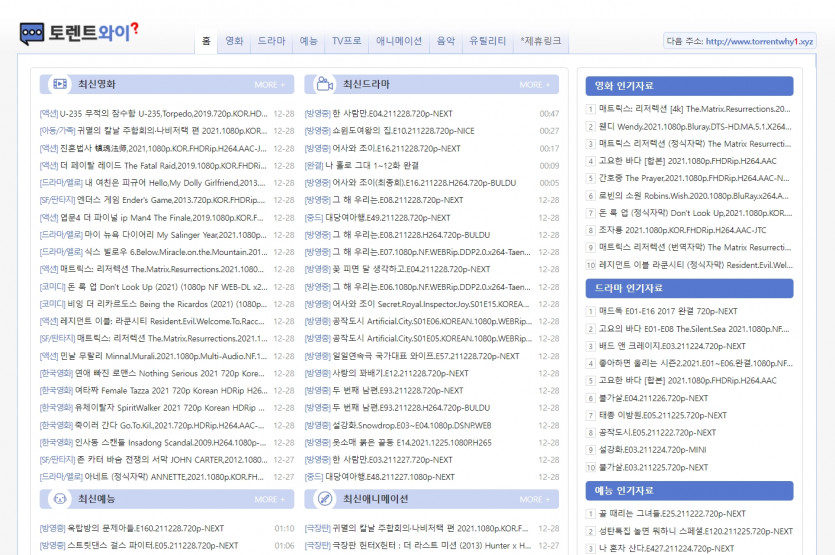The height and width of the screenshot is (555, 835).
Task: Go to the 유틸리티 tab
Action: point(487,42)
